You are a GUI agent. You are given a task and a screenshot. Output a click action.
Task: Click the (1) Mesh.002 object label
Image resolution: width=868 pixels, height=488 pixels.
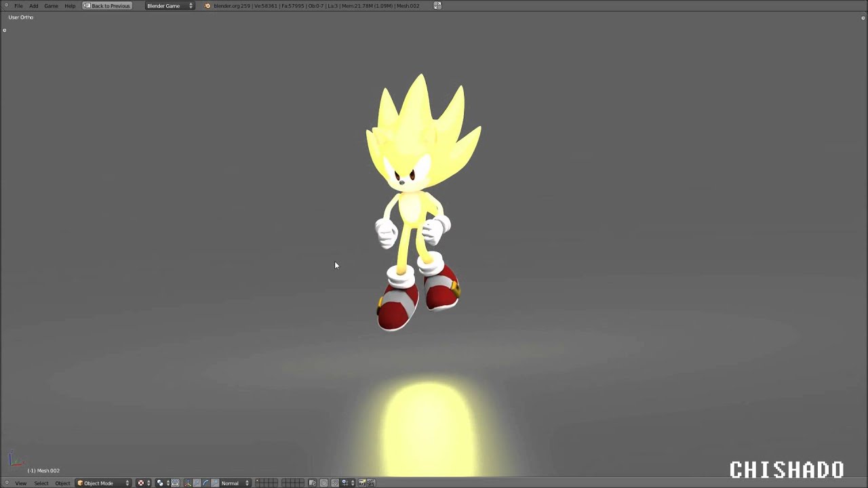point(43,470)
